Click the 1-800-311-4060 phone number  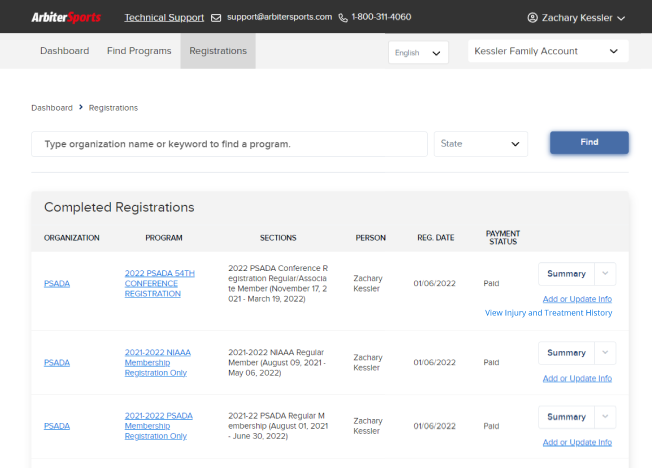click(x=381, y=17)
